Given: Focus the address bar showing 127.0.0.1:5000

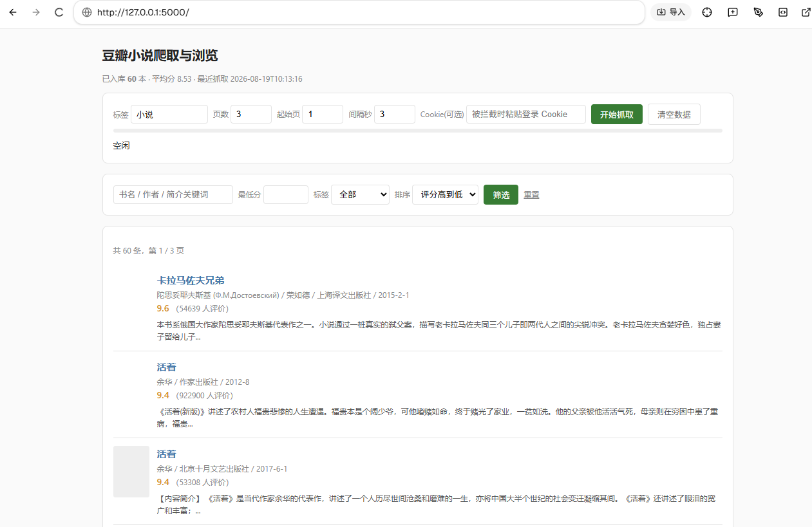Looking at the screenshot, I should (359, 12).
